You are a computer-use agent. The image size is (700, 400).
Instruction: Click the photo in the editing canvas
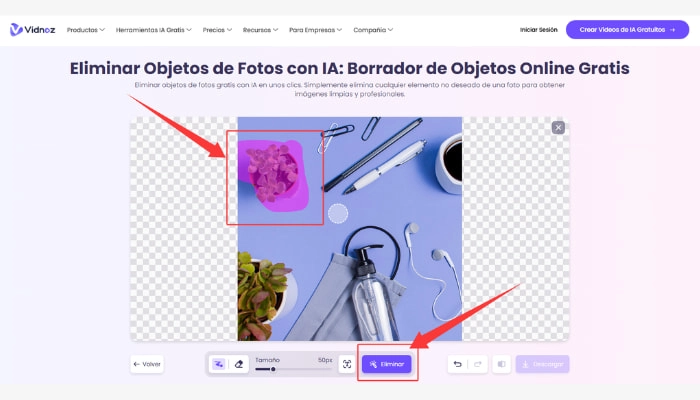pyautogui.click(x=350, y=229)
